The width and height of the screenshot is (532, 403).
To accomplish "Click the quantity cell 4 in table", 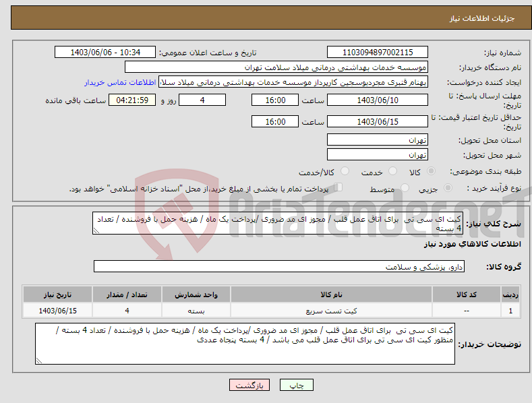I will click(x=127, y=311).
